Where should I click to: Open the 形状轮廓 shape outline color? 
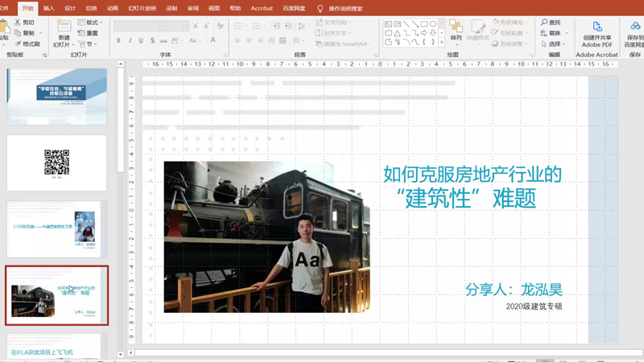point(509,33)
